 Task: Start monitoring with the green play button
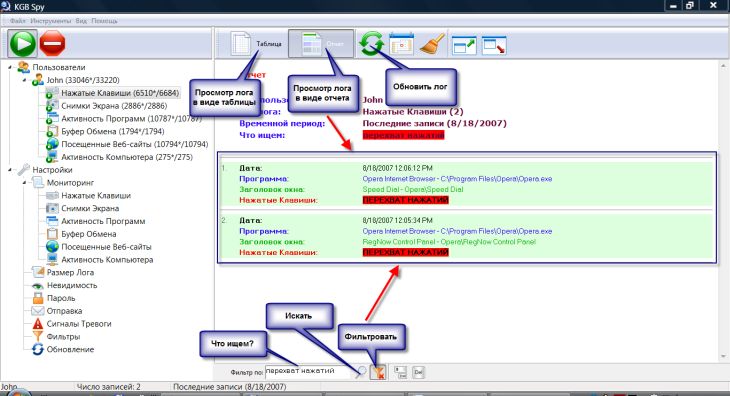22,43
